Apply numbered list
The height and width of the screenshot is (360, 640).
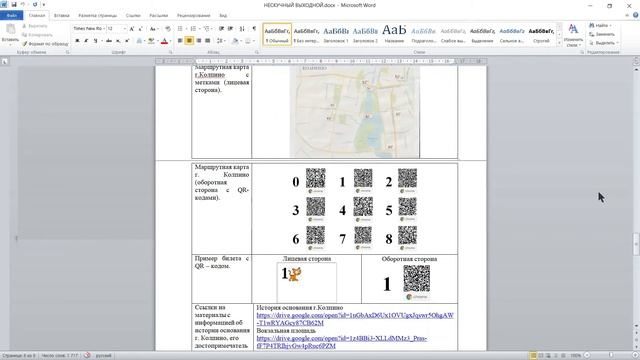pos(193,29)
